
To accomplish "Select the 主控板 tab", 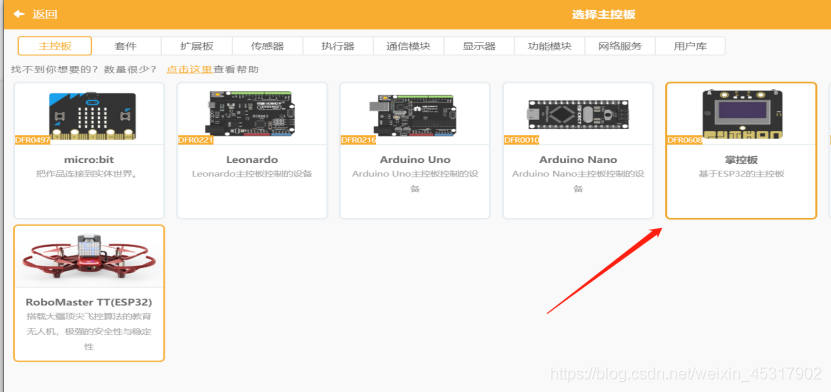I will [x=55, y=46].
